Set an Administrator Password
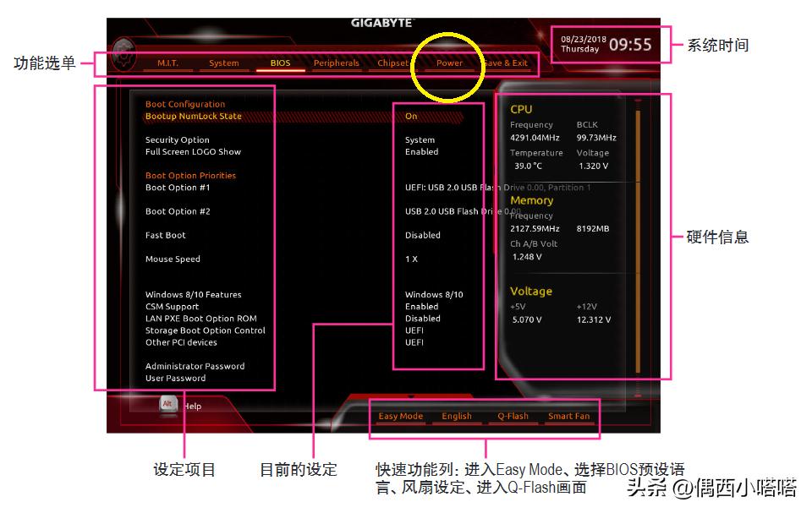Screen dimensions: 812x513 [195, 366]
